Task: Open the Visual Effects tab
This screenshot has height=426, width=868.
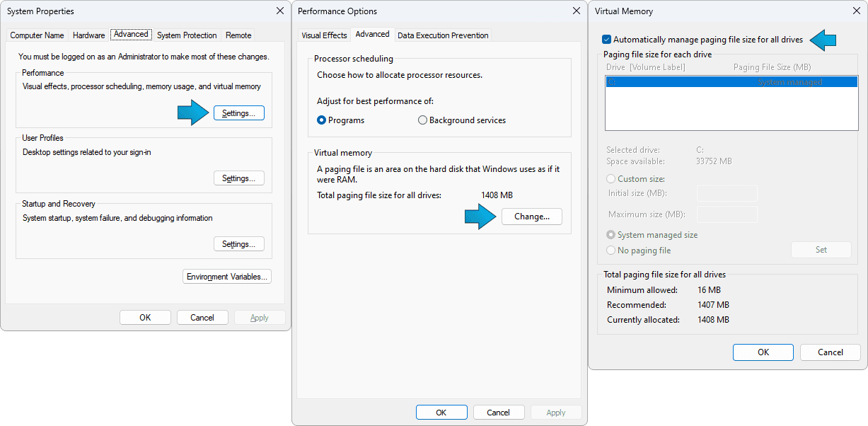Action: (x=324, y=35)
